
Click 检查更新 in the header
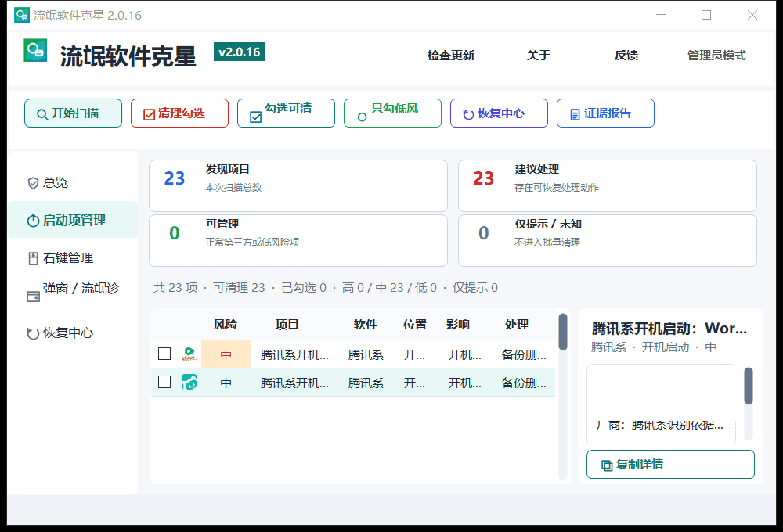pos(451,56)
